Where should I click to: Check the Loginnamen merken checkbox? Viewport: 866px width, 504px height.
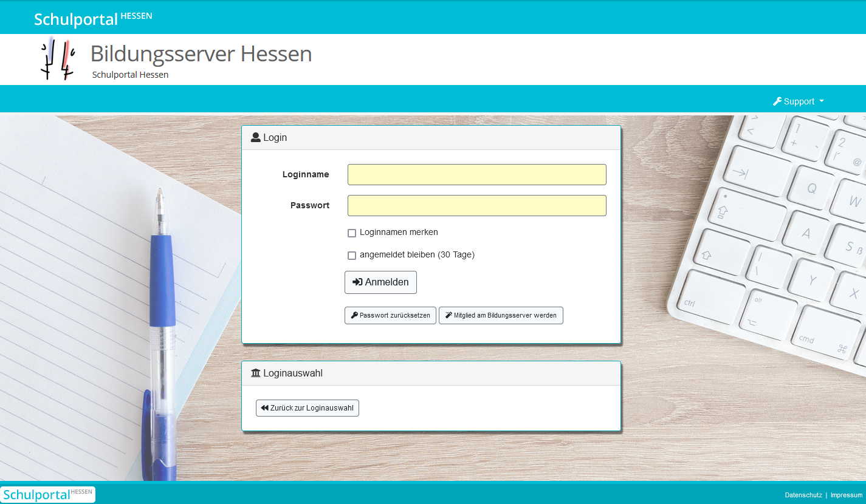pyautogui.click(x=352, y=233)
